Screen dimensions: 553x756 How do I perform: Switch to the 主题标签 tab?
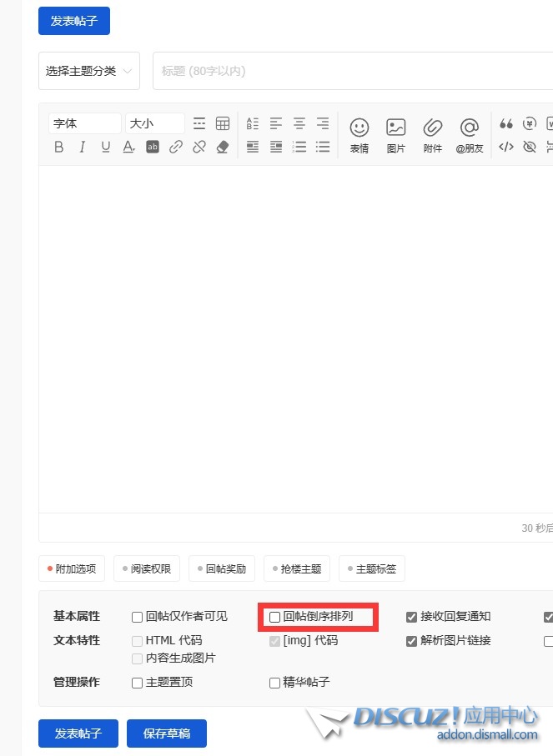coord(372,569)
